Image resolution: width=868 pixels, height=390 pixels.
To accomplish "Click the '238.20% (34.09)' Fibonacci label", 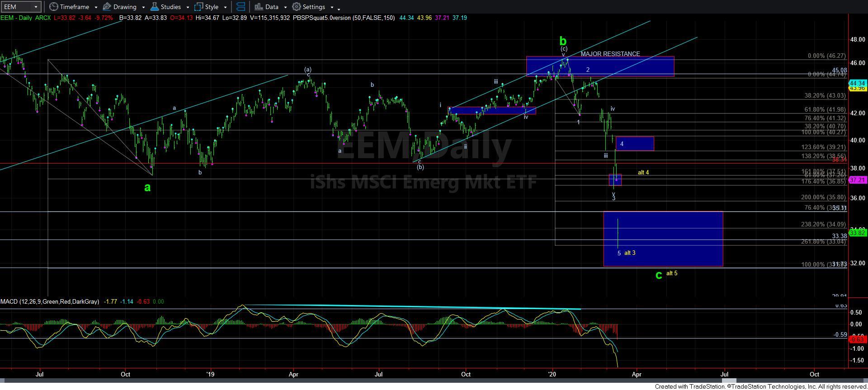I will coord(823,224).
